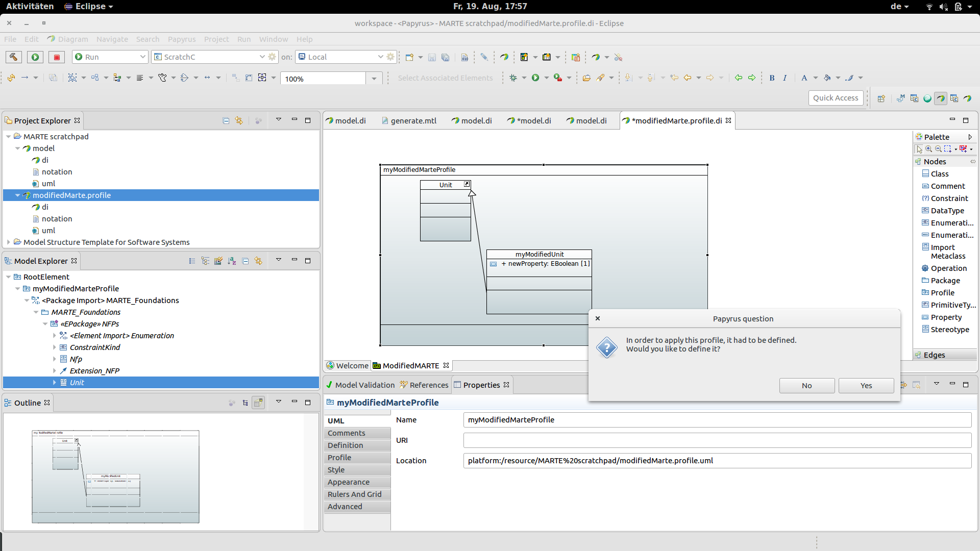Click the URI input field

click(x=717, y=440)
